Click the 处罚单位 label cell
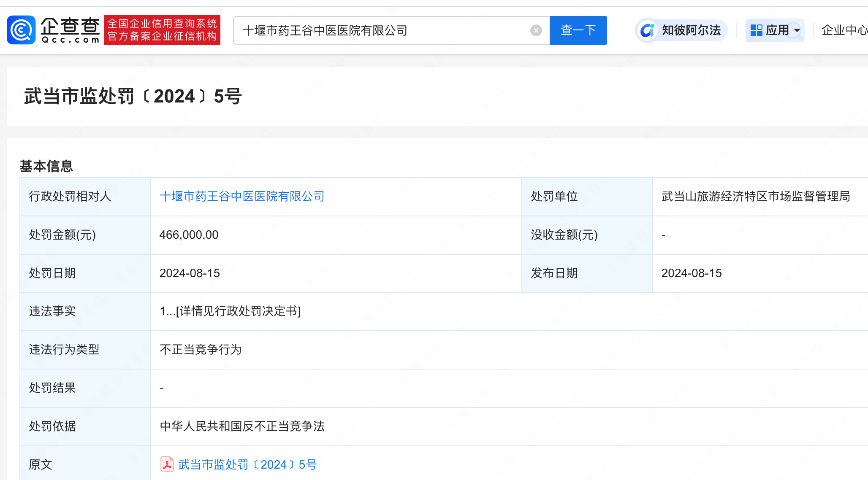Viewport: 868px width, 480px height. click(x=587, y=197)
